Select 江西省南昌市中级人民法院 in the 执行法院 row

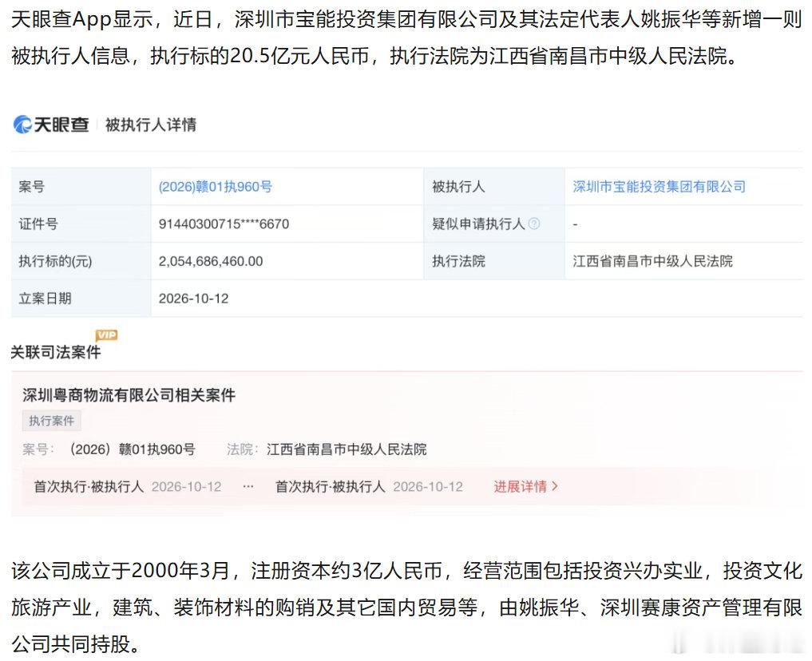[x=652, y=261]
